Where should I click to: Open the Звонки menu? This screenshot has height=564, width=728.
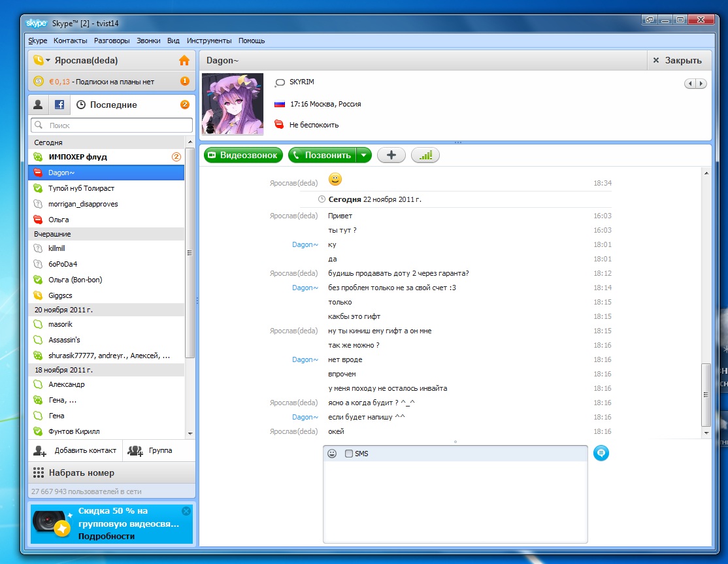(x=148, y=41)
